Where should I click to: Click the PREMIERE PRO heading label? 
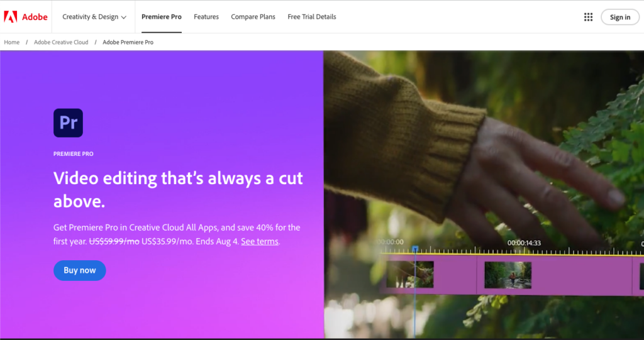point(74,154)
